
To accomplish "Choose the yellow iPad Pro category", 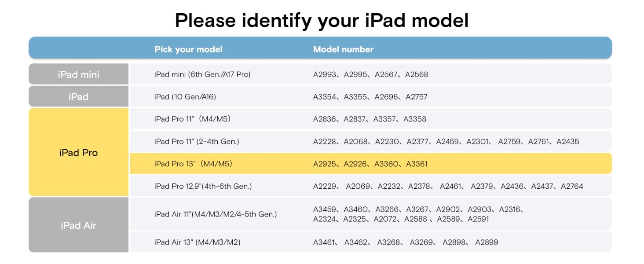I will point(78,152).
